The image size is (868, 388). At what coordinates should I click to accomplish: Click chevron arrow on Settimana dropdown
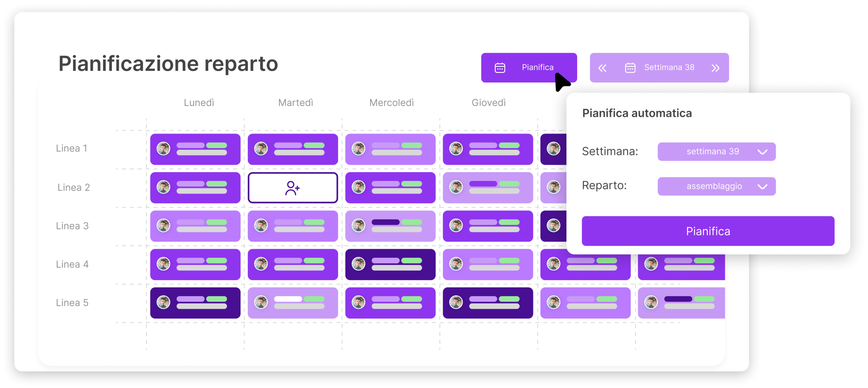762,152
